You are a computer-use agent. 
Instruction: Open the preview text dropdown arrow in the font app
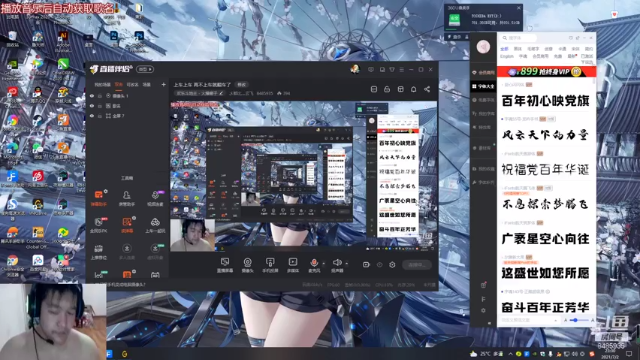click(556, 320)
